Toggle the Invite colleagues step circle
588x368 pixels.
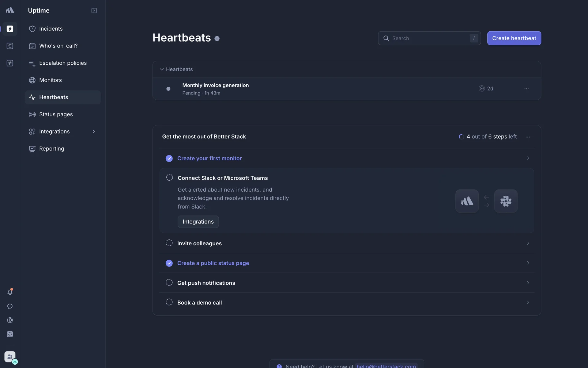169,243
